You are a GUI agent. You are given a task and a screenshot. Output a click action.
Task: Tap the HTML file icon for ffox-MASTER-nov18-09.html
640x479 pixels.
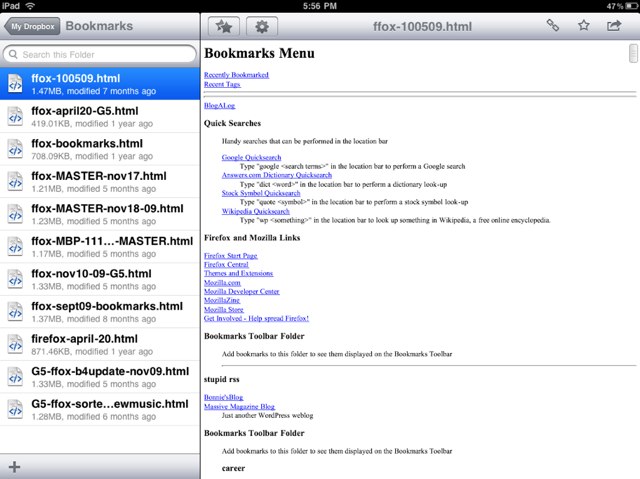click(x=15, y=214)
